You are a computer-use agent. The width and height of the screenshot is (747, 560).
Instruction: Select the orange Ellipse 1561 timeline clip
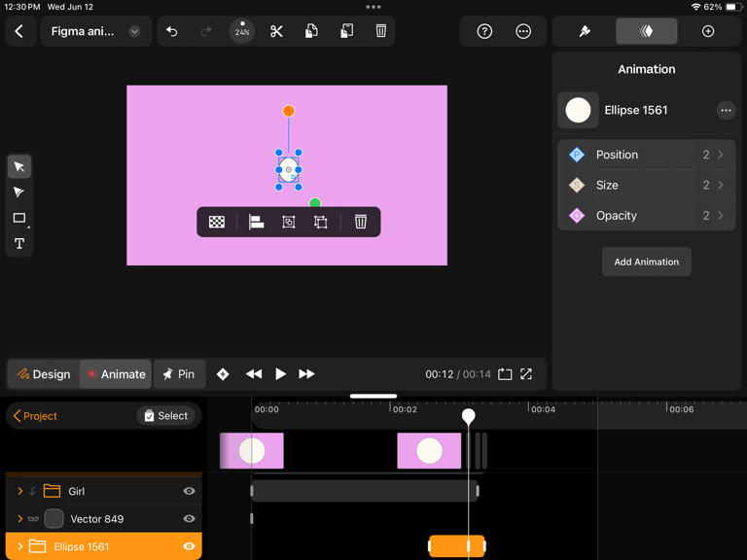pos(457,546)
